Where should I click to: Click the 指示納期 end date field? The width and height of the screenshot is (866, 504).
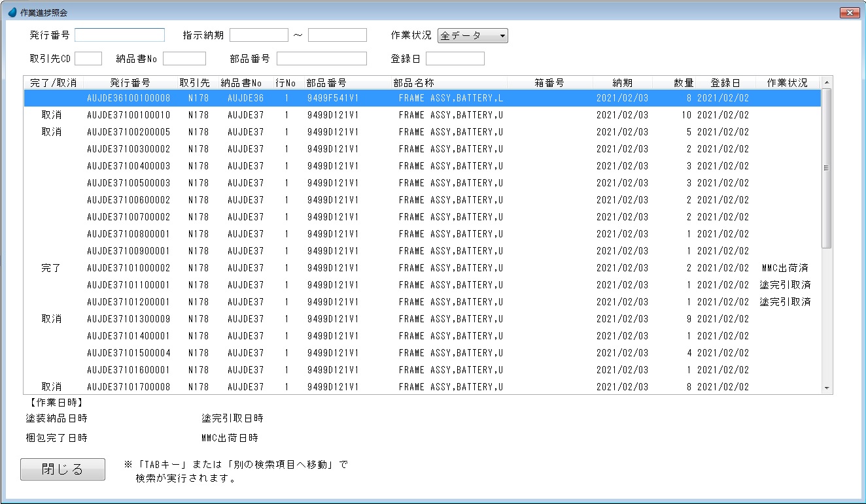click(337, 35)
